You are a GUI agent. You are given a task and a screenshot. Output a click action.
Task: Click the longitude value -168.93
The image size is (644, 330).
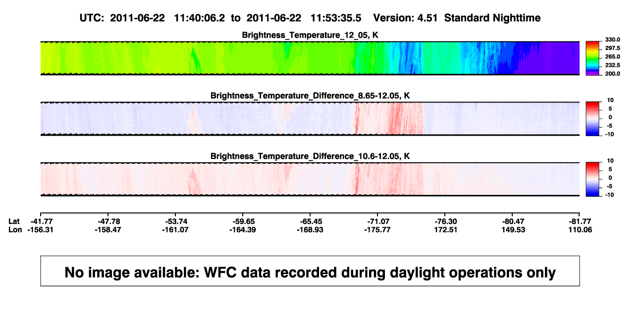[x=310, y=230]
